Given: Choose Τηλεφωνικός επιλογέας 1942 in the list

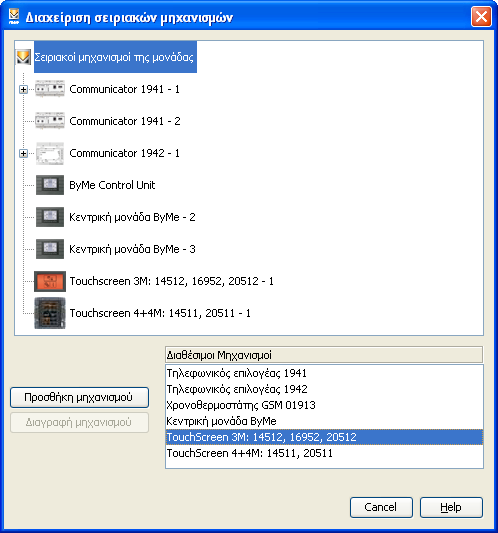Looking at the screenshot, I should pos(324,389).
